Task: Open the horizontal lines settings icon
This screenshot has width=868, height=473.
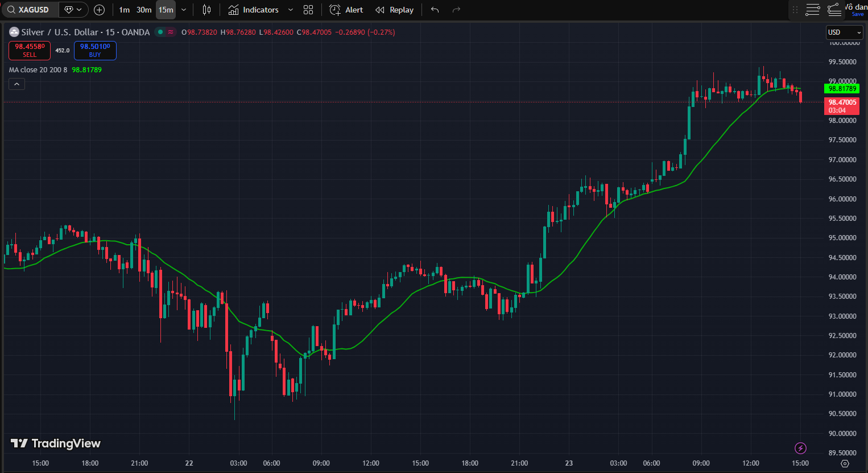Action: (813, 10)
